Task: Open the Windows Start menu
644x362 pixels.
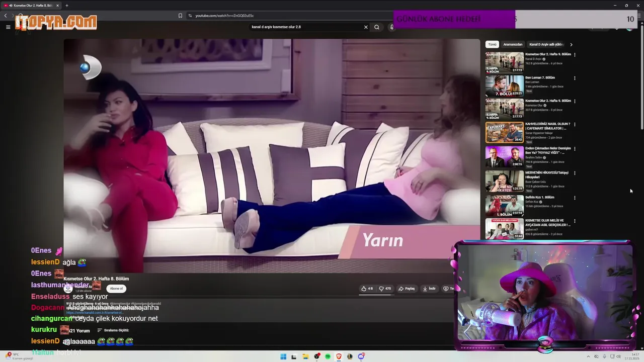Action: 283,356
